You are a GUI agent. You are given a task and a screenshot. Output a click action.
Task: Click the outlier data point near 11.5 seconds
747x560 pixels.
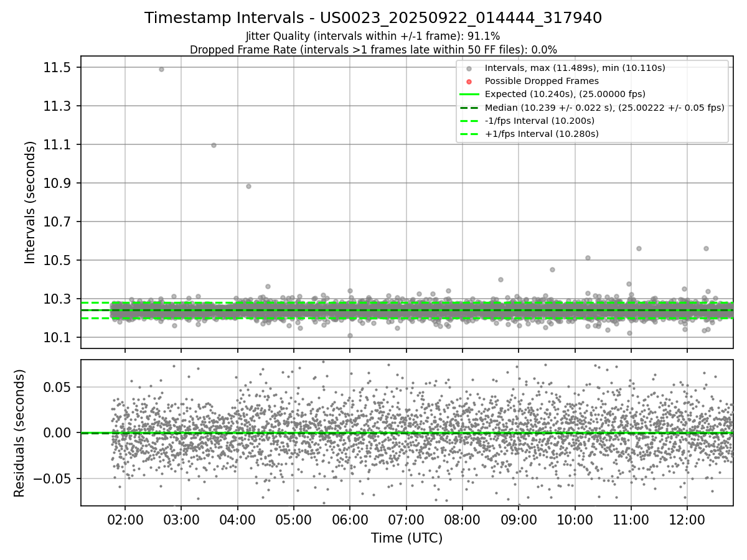coord(161,69)
